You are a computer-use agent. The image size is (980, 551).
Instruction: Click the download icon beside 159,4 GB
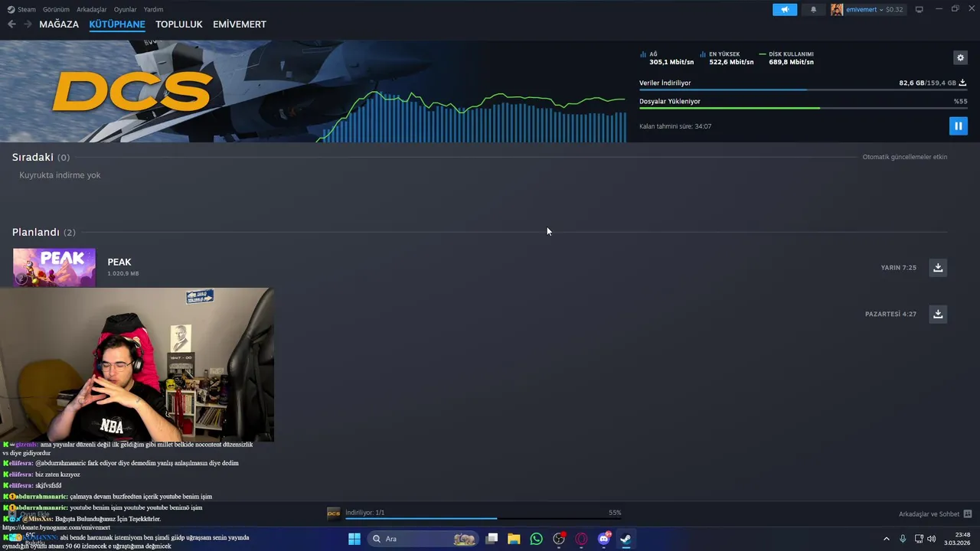tap(962, 83)
